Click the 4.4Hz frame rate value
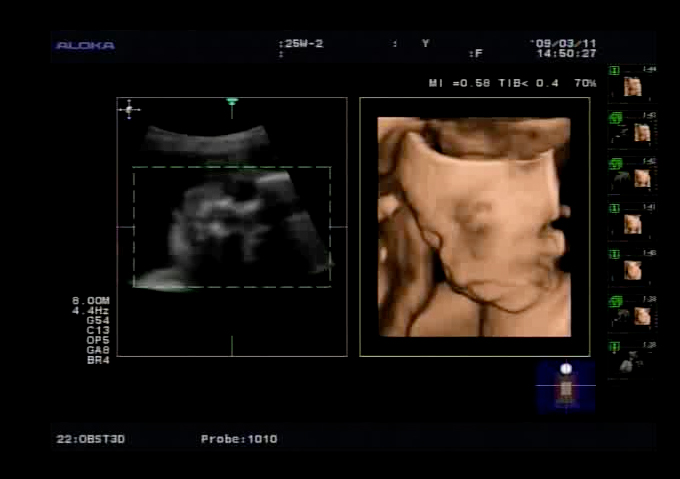680x479 pixels. [x=91, y=310]
